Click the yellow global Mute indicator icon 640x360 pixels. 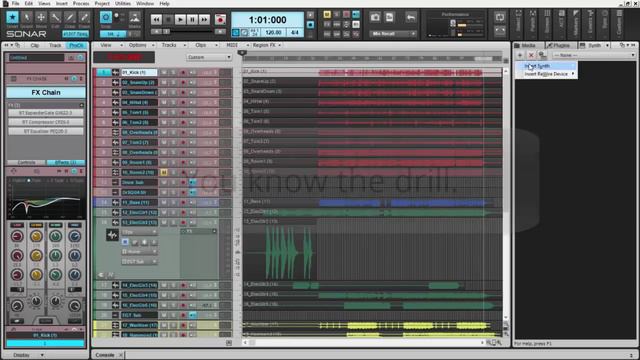coord(327,15)
